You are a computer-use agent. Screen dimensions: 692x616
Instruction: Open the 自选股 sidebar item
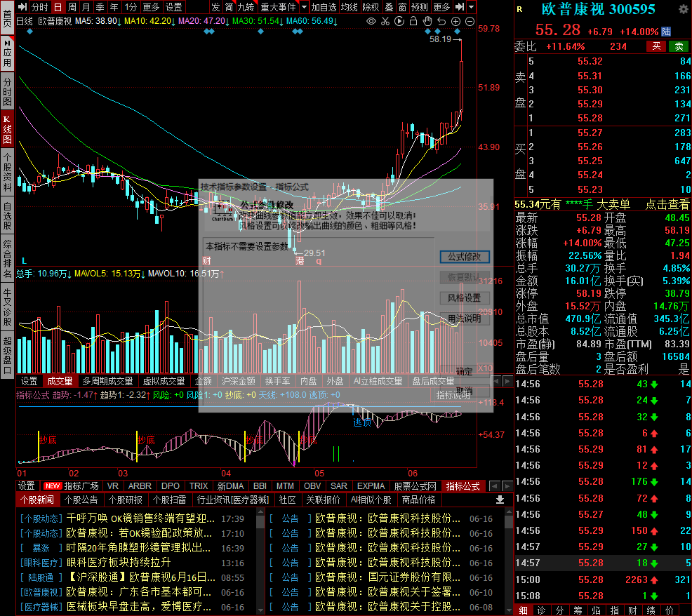pyautogui.click(x=7, y=216)
